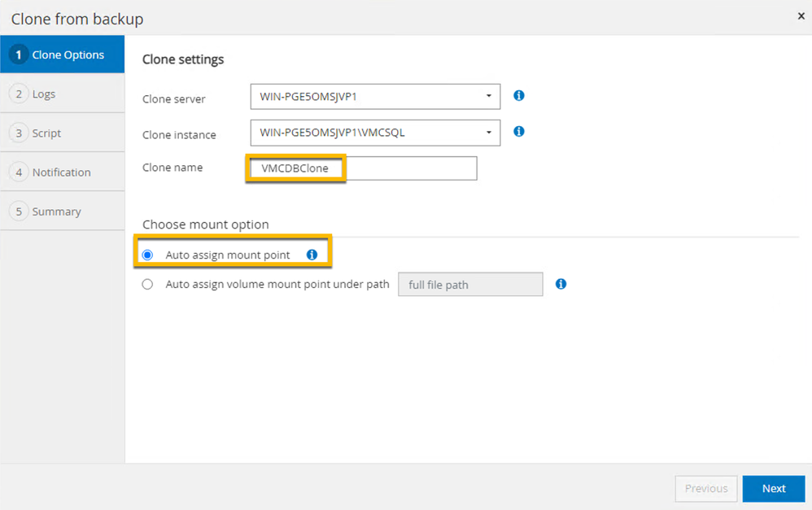Click step 1 number circle icon
This screenshot has height=510, width=812.
pos(18,54)
